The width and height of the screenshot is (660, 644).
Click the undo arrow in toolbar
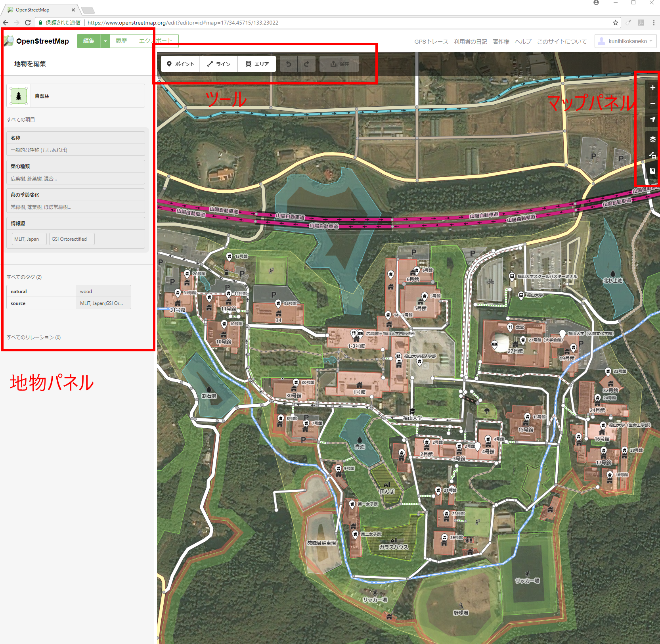[289, 64]
